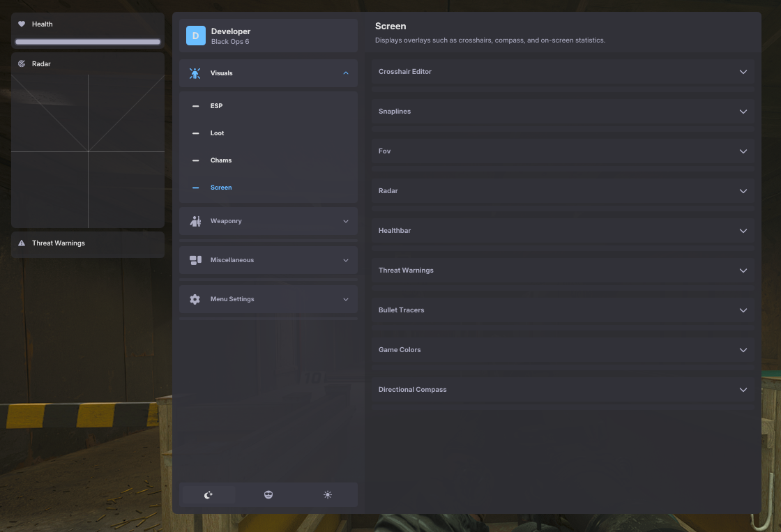Select the Loot submenu entry
This screenshot has height=532, width=781.
tap(217, 133)
